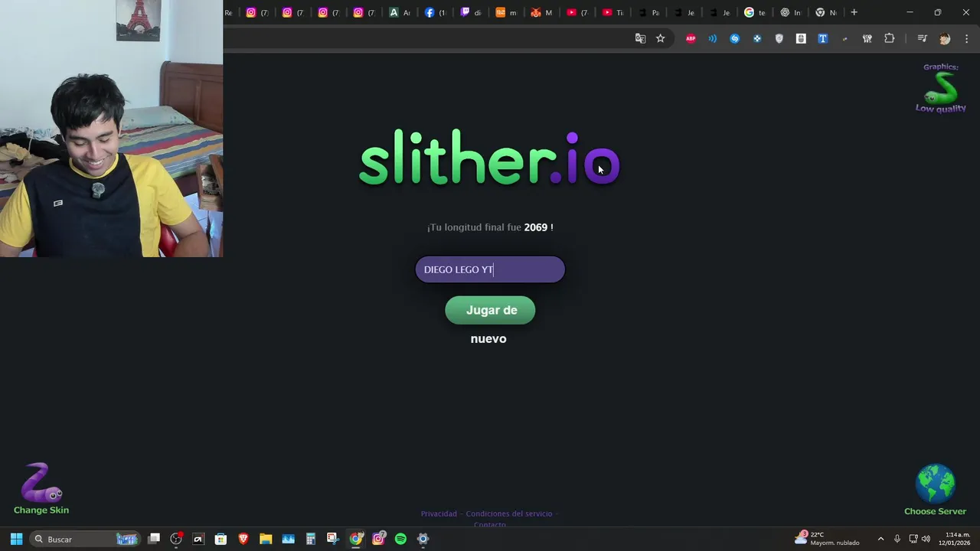The height and width of the screenshot is (551, 980).
Task: Open the blue T extension icon
Action: click(x=823, y=38)
